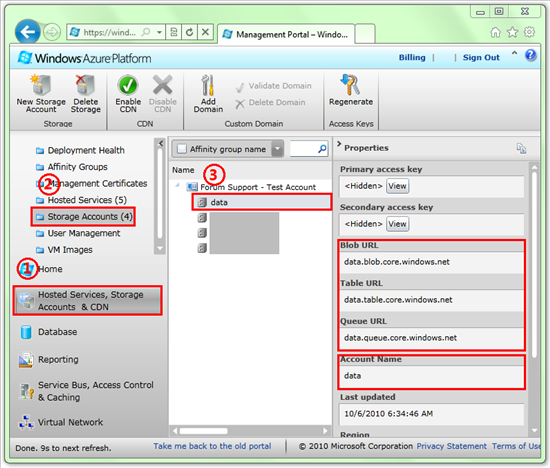Click the browser address bar URL field

tap(109, 32)
